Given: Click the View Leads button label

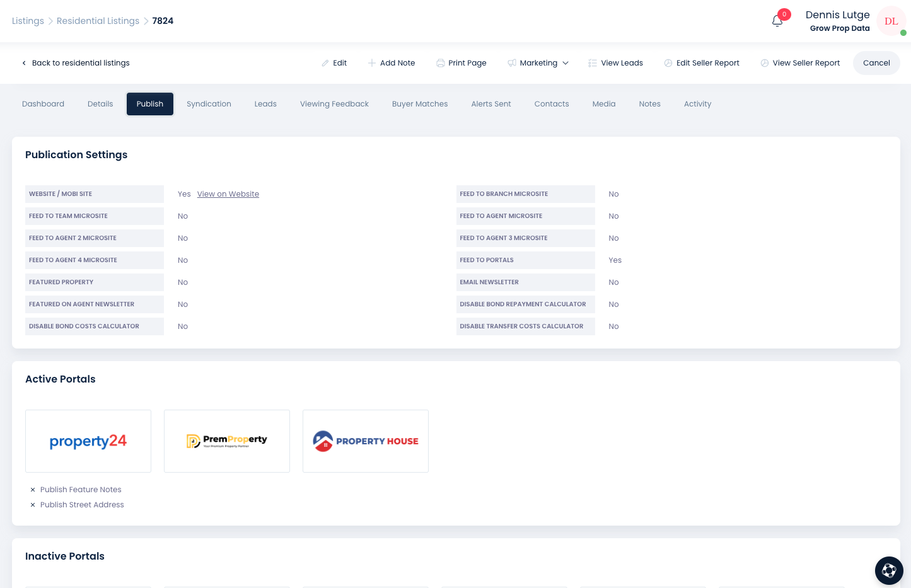Looking at the screenshot, I should pyautogui.click(x=622, y=63).
